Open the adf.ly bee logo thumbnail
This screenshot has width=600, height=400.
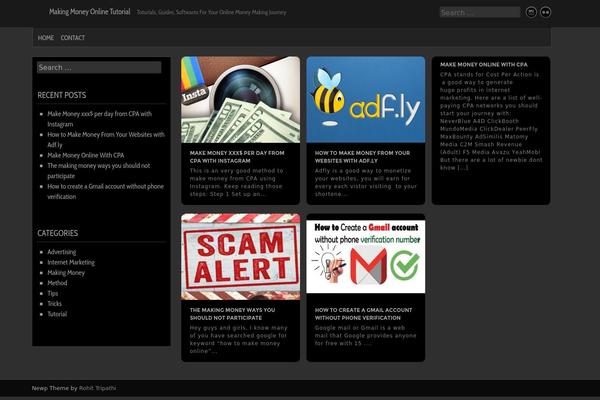[366, 100]
